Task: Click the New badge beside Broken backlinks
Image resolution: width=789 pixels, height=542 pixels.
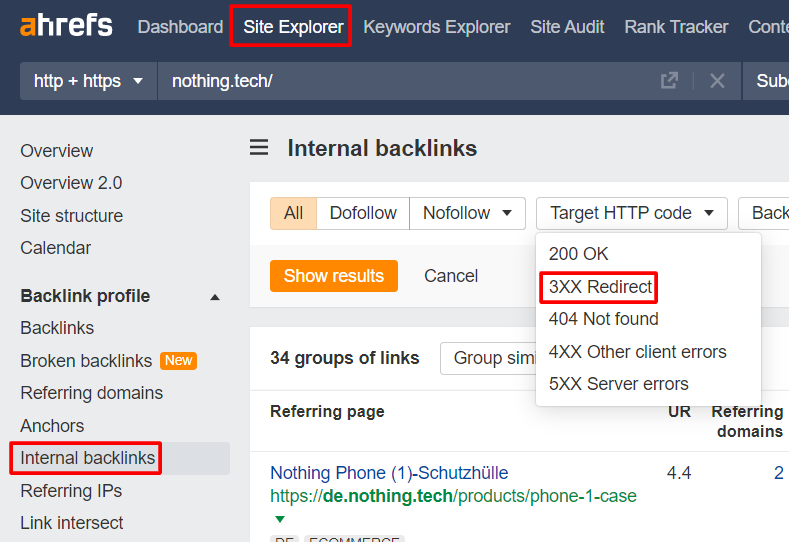Action: coord(178,360)
